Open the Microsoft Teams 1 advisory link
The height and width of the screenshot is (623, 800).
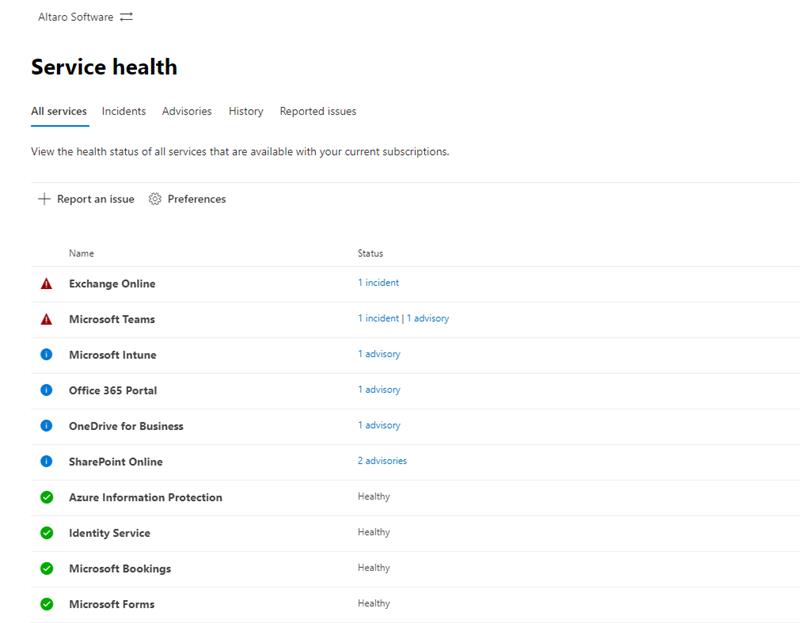click(x=428, y=318)
